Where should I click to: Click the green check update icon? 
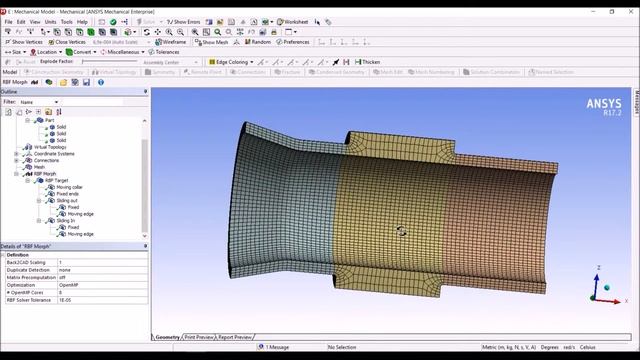click(113, 22)
